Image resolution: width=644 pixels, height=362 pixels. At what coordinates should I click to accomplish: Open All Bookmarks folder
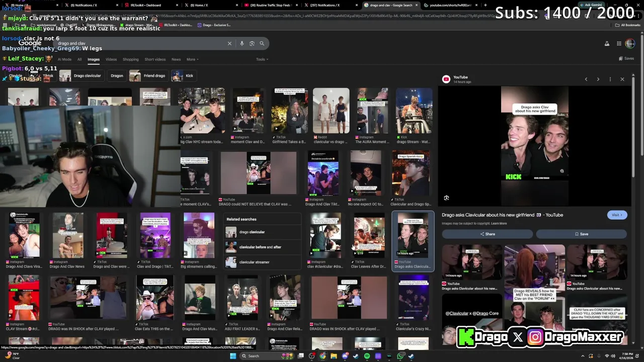[x=628, y=25]
